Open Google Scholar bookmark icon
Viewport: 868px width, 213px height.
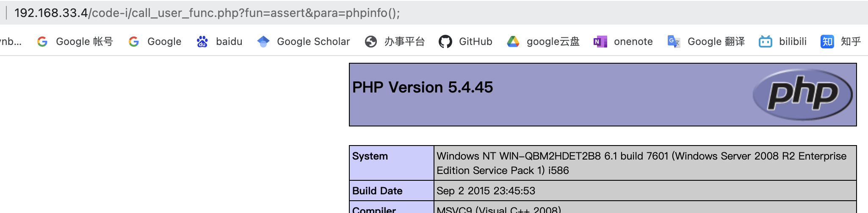point(263,42)
